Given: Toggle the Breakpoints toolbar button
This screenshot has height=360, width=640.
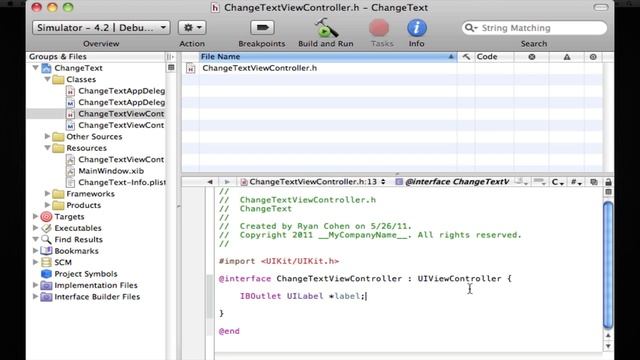Looking at the screenshot, I should pos(262,27).
